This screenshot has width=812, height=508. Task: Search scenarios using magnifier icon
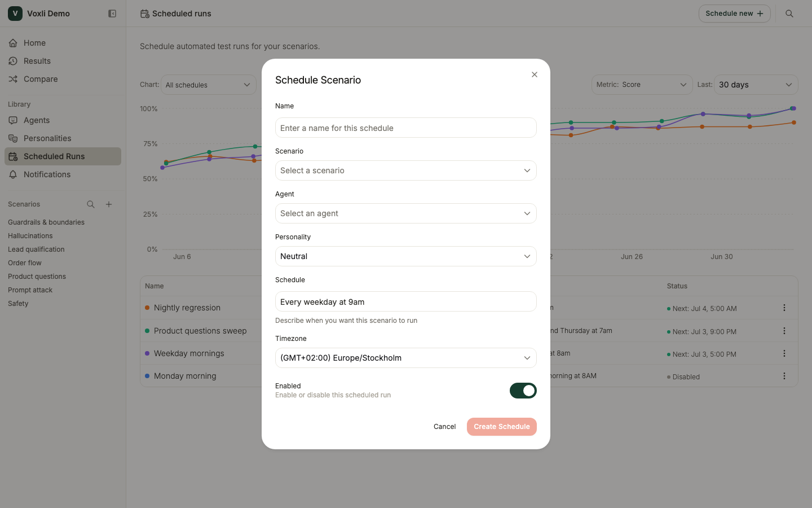(91, 204)
